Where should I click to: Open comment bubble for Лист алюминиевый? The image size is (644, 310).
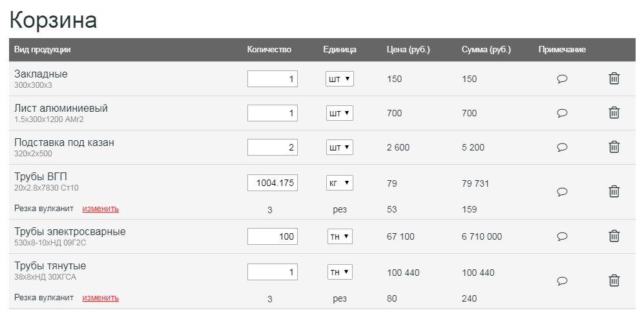click(562, 112)
